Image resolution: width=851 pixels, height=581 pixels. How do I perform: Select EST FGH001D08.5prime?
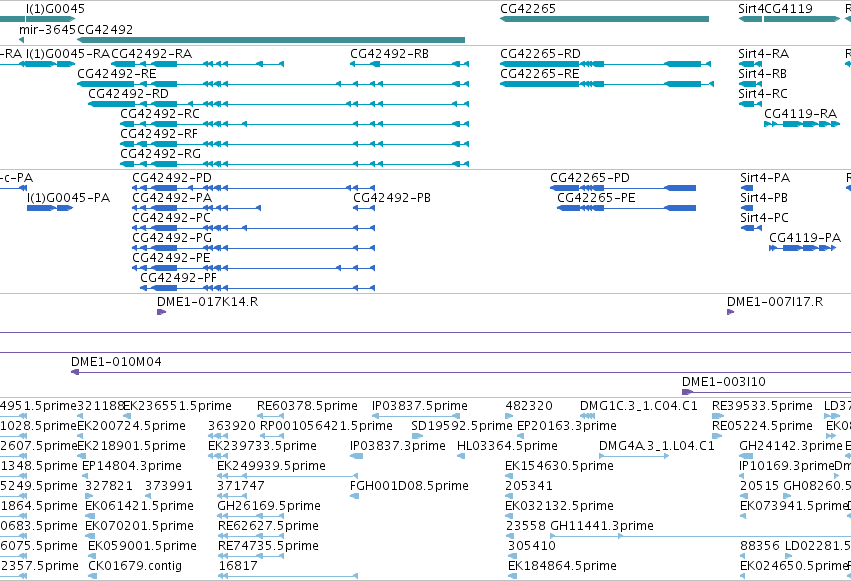(x=354, y=496)
